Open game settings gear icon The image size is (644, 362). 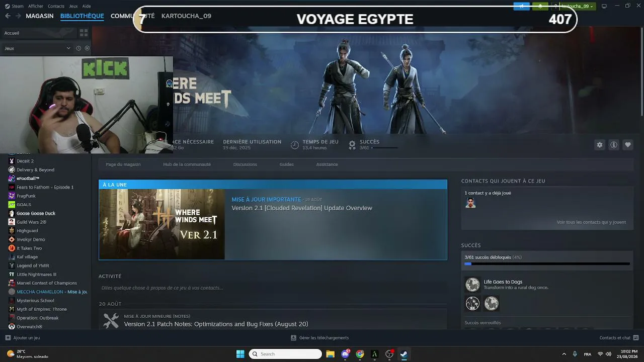click(600, 145)
